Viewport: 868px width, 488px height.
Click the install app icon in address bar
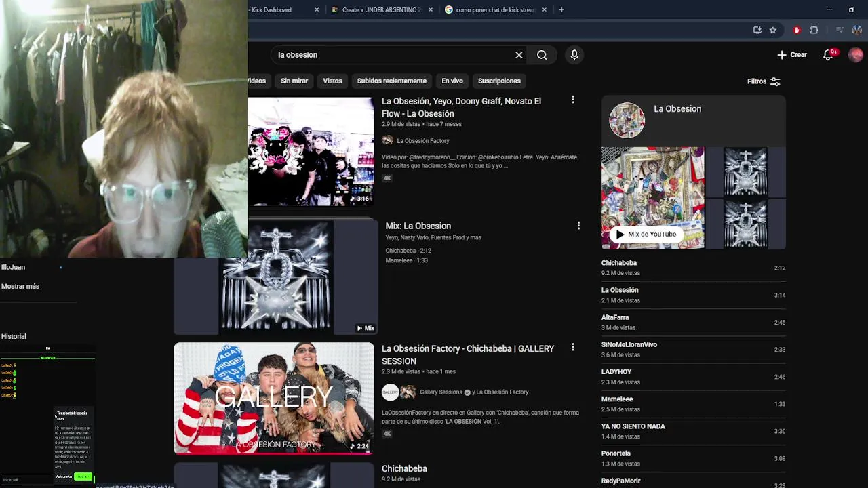tap(757, 30)
